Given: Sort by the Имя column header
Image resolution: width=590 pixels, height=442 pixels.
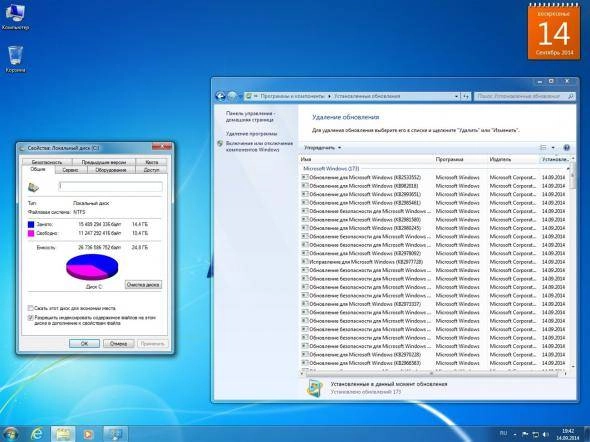Looking at the screenshot, I should coord(367,159).
